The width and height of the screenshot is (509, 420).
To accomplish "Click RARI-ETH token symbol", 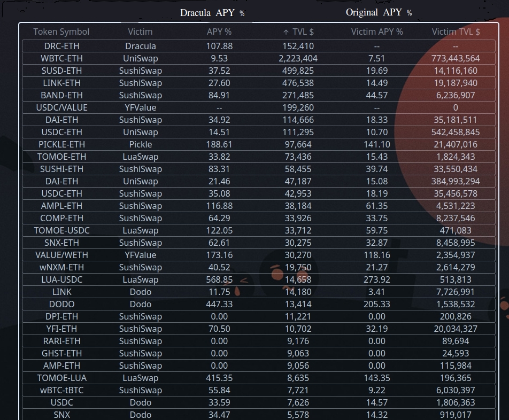I will [61, 341].
